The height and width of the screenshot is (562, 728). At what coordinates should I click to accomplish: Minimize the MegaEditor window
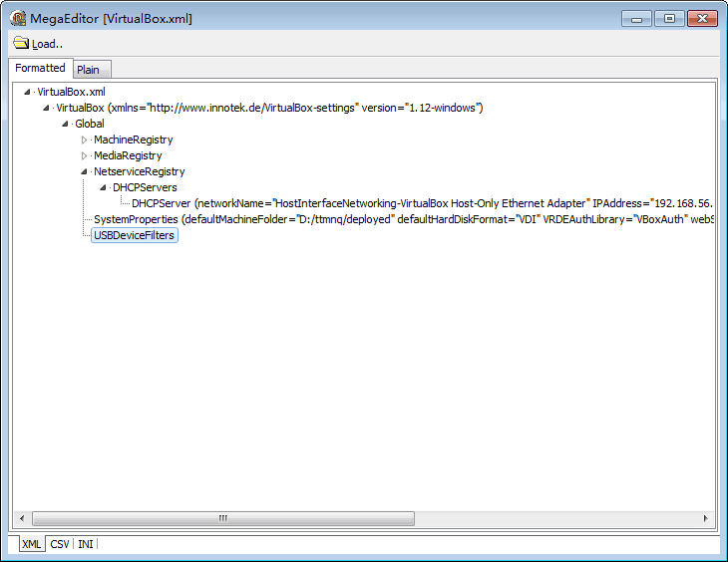pos(637,19)
